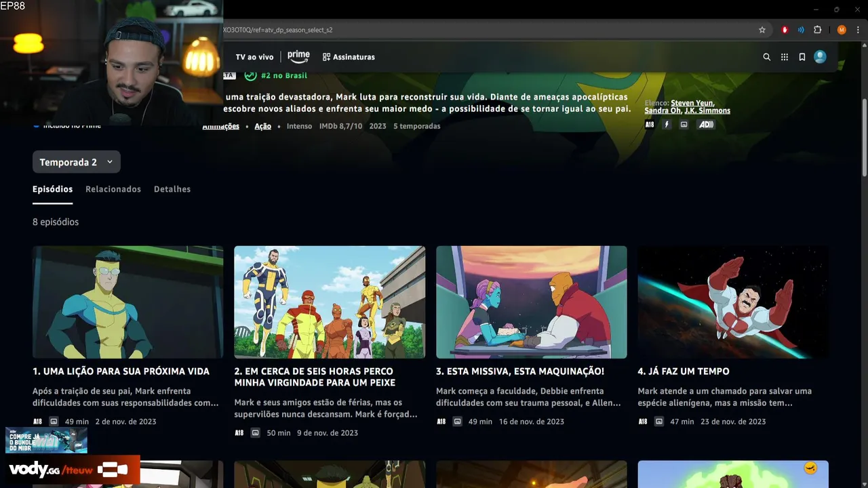Screen dimensions: 868x488
Task: Click the A18 rating badge under episode 1
Action: (37, 422)
